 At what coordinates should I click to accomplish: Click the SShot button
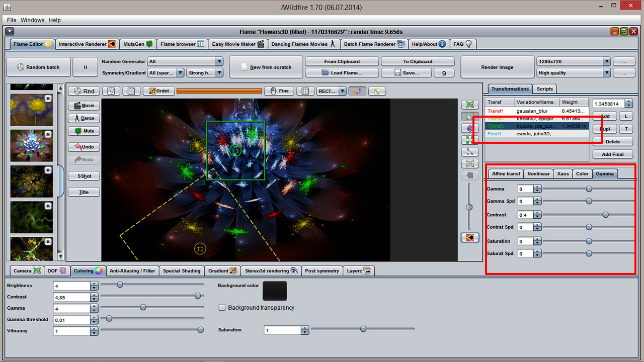tap(84, 176)
